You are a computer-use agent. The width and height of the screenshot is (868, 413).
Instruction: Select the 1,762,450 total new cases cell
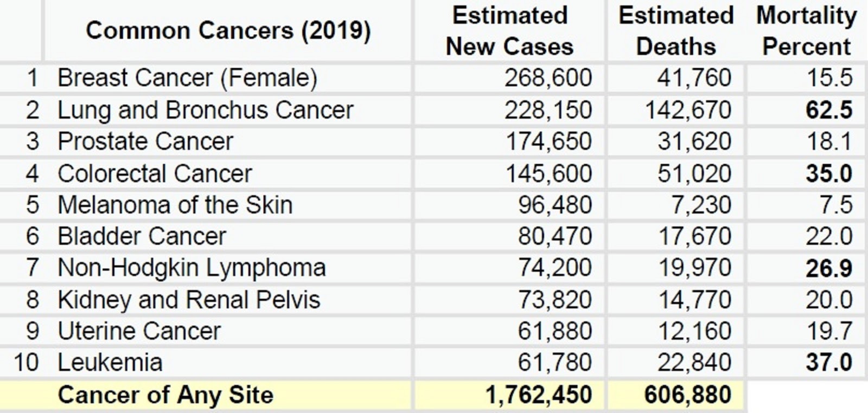coord(539,395)
